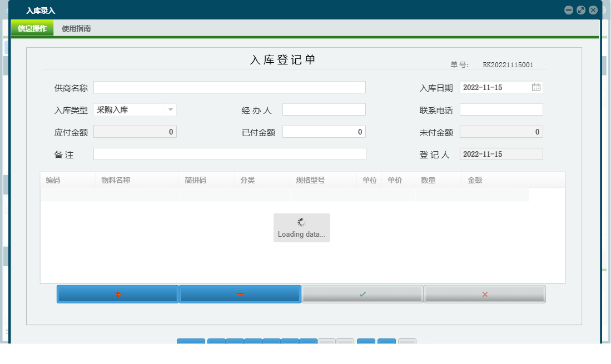Click the minus icon to remove a row
Image resolution: width=611 pixels, height=364 pixels.
(240, 293)
